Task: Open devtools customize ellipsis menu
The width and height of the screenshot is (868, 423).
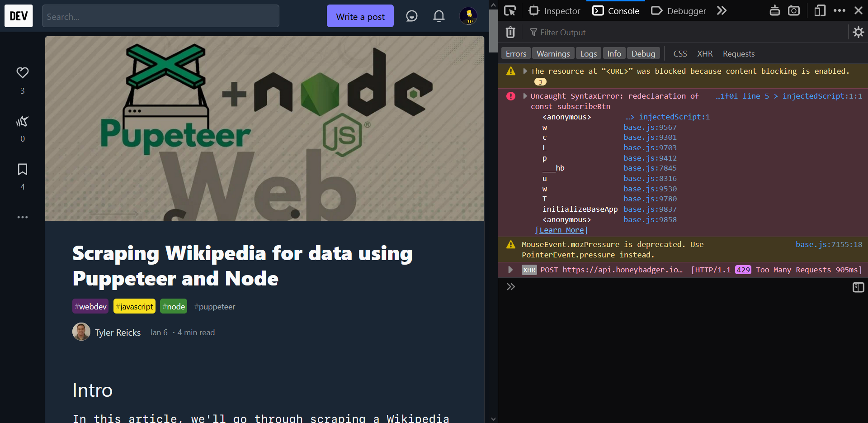Action: (840, 10)
